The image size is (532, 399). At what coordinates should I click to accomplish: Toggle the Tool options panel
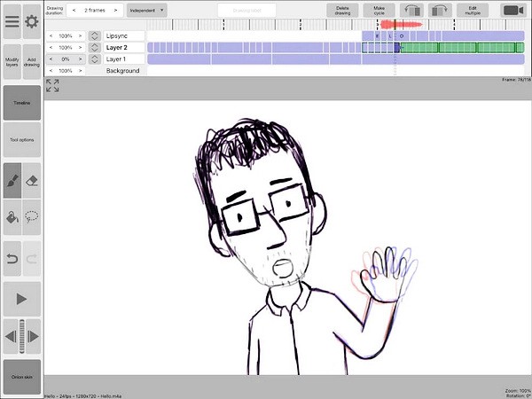[21, 140]
